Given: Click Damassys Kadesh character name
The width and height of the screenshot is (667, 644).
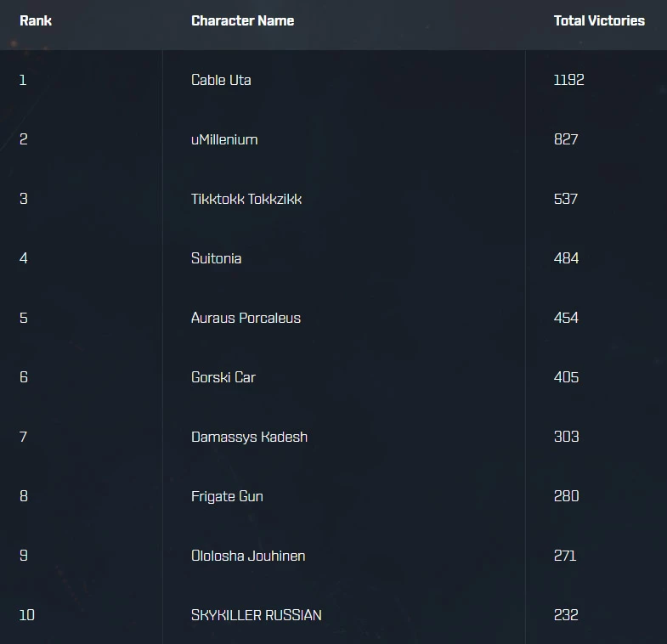Looking at the screenshot, I should [x=249, y=437].
